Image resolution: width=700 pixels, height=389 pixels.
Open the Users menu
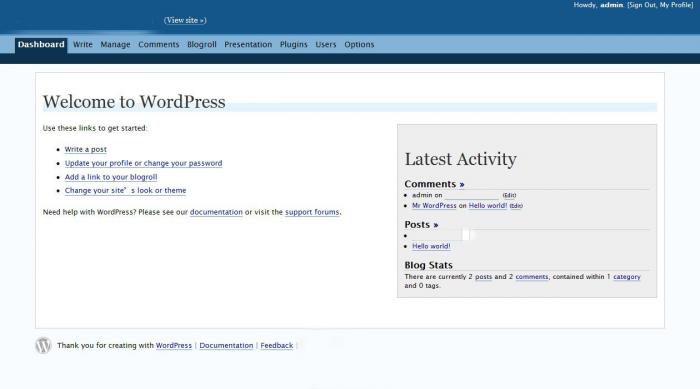pos(326,45)
